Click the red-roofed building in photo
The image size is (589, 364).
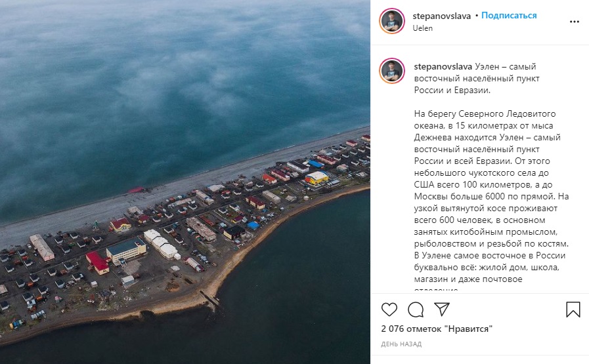[x=98, y=262]
